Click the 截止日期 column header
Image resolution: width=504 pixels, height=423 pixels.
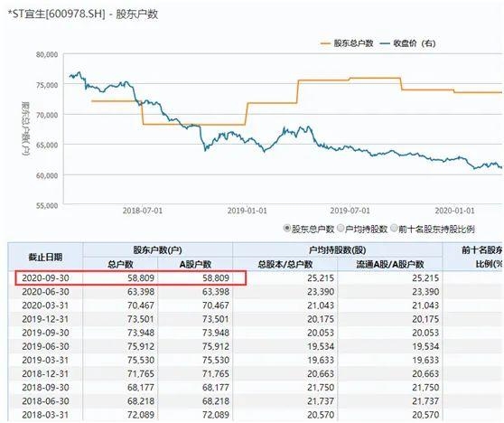(x=45, y=257)
